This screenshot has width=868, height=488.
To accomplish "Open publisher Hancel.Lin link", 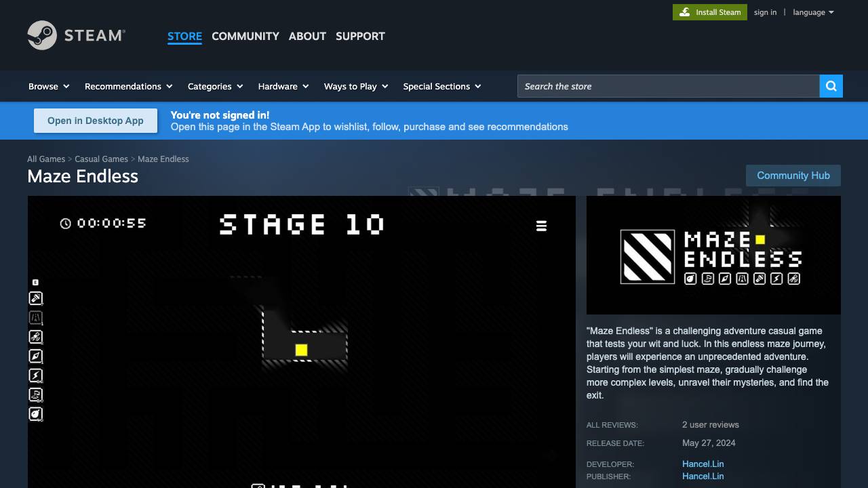I will 703,476.
